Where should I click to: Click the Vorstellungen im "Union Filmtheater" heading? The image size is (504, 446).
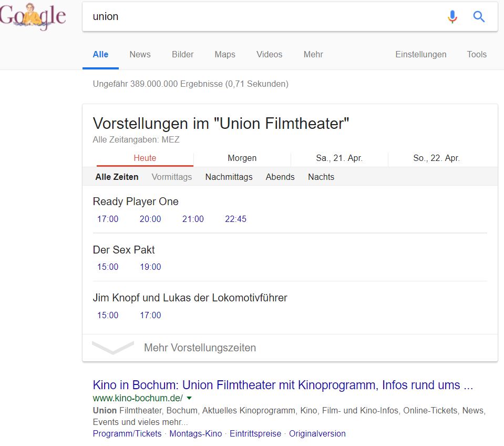(221, 124)
